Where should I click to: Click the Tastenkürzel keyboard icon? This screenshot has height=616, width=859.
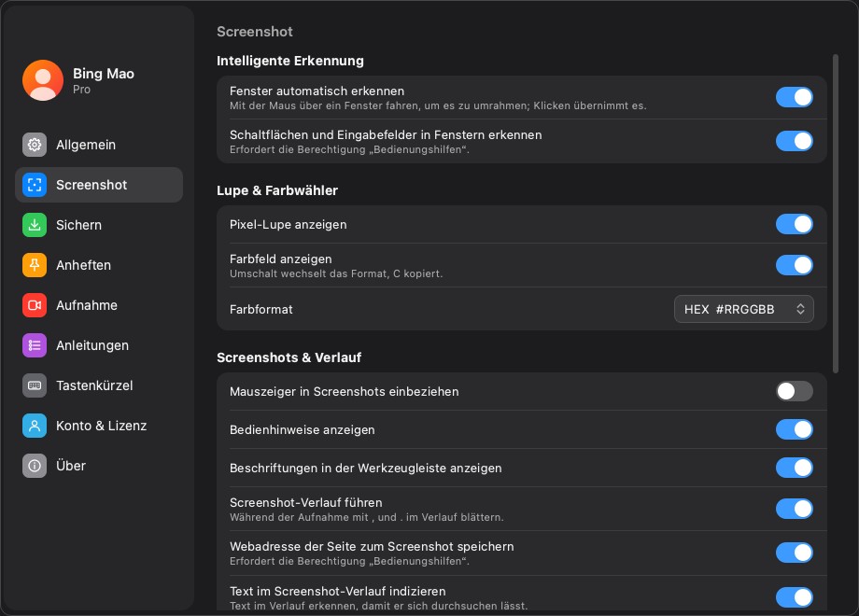pos(34,385)
